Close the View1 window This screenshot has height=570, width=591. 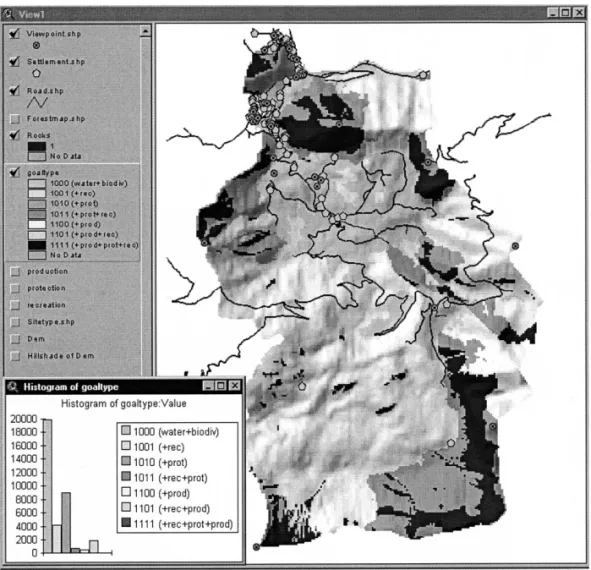click(x=579, y=12)
